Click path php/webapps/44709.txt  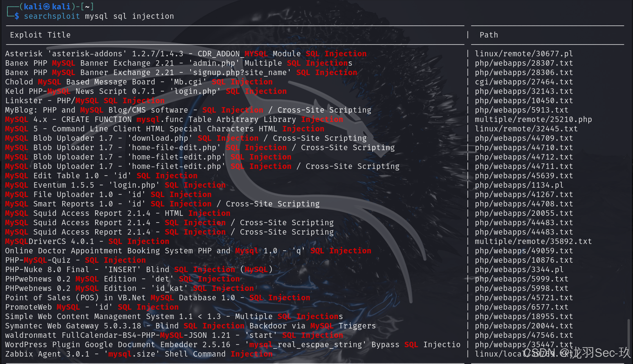(x=524, y=138)
